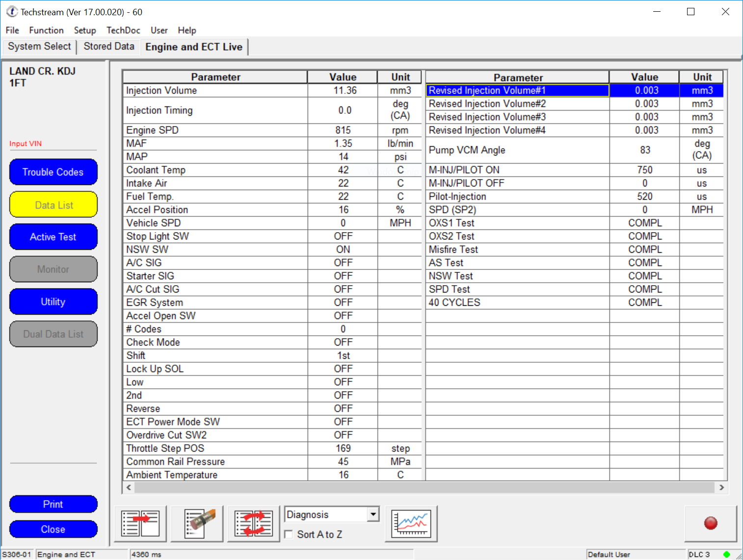Image resolution: width=743 pixels, height=560 pixels.
Task: Click the horizontal scrollbar track
Action: tap(425, 487)
